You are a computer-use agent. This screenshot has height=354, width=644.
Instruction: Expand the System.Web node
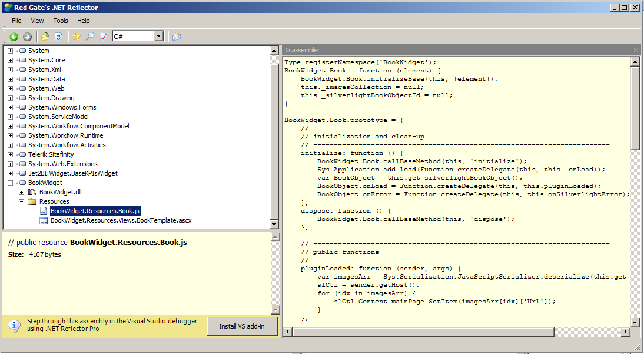[x=10, y=88]
